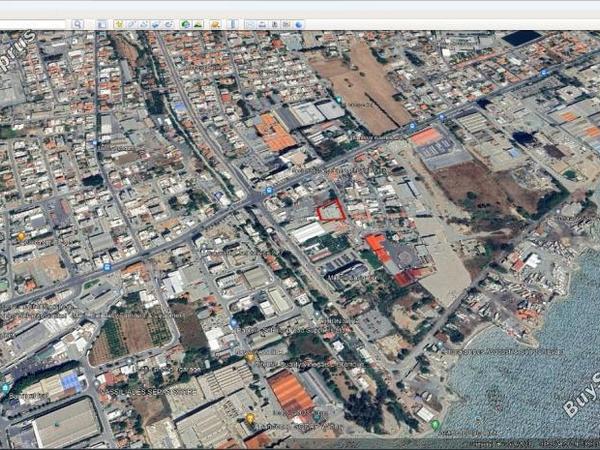Viewport: 600px width, 450px height.
Task: Select the Add Path tool
Action: tap(143, 24)
